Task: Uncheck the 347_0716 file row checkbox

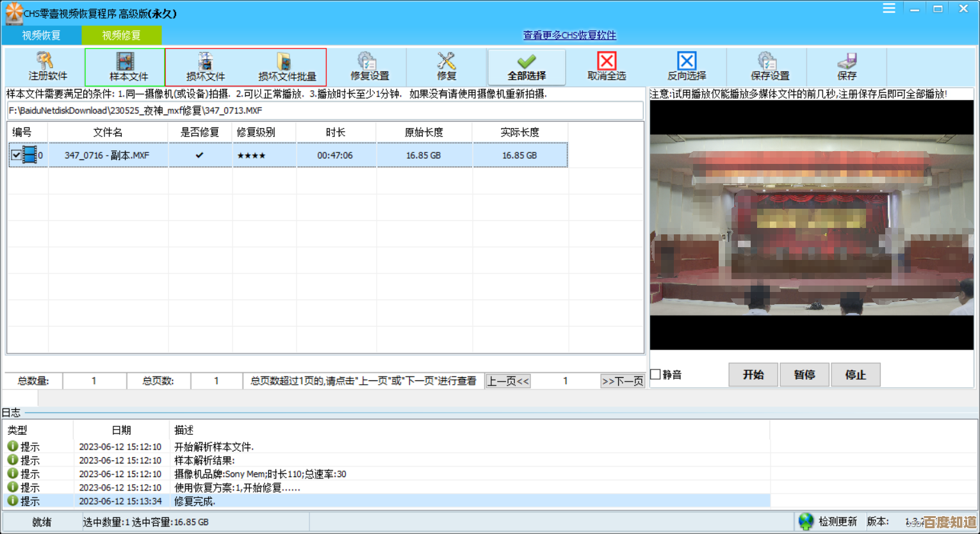Action: [16, 155]
